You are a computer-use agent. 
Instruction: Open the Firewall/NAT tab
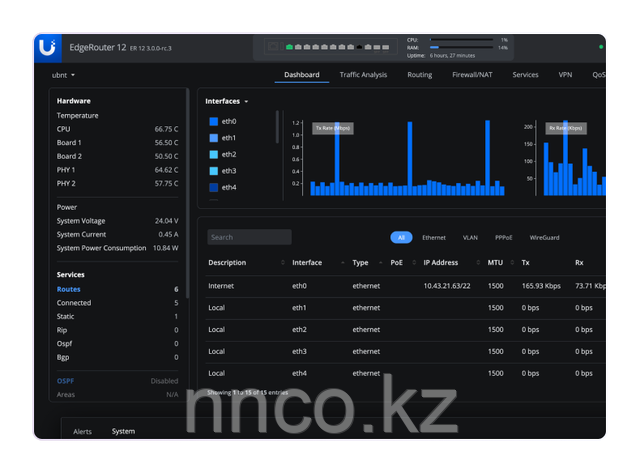(x=472, y=75)
